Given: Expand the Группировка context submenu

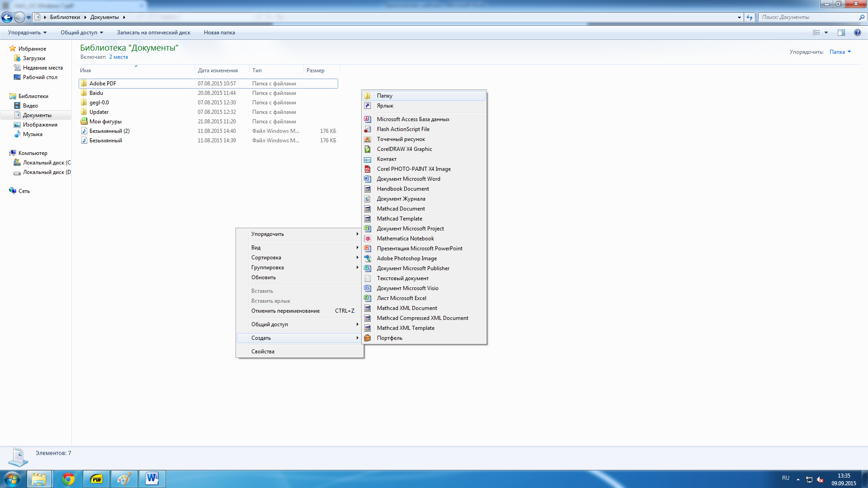Looking at the screenshot, I should pyautogui.click(x=300, y=267).
